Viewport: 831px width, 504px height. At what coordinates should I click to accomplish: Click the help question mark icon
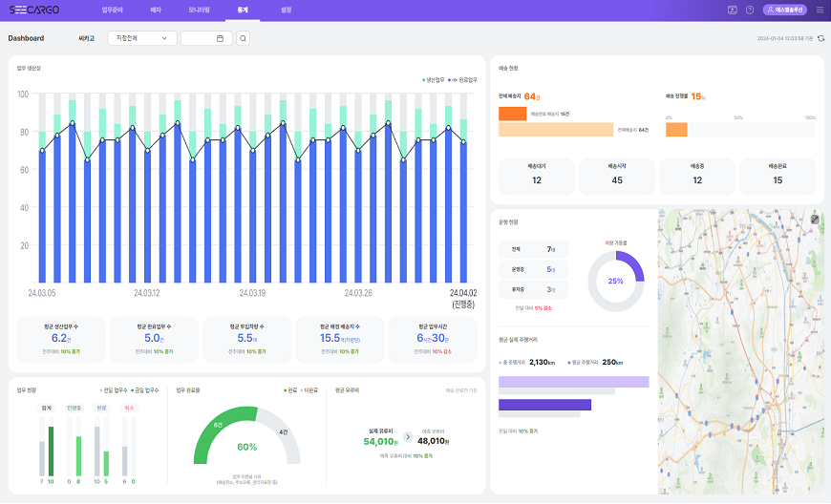(x=750, y=10)
